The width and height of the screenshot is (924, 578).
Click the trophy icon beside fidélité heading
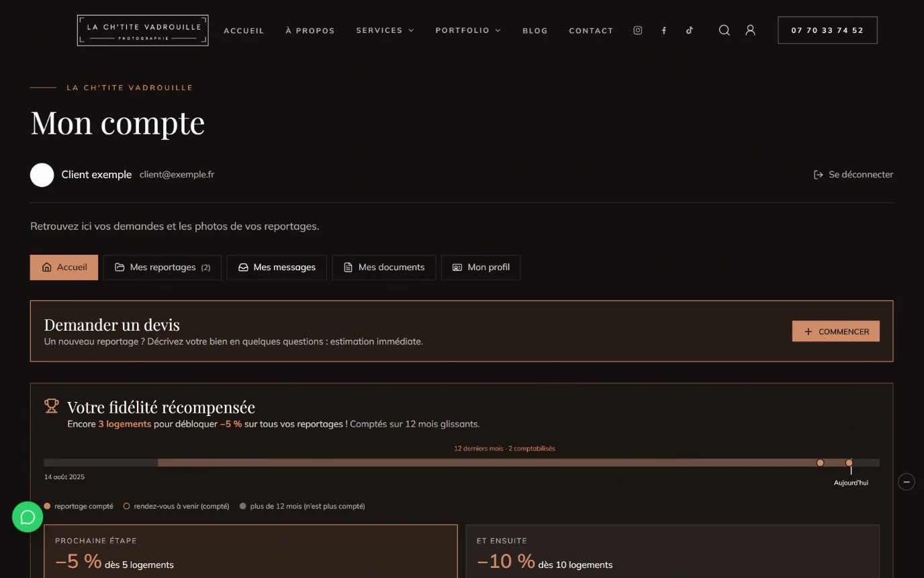tap(52, 406)
